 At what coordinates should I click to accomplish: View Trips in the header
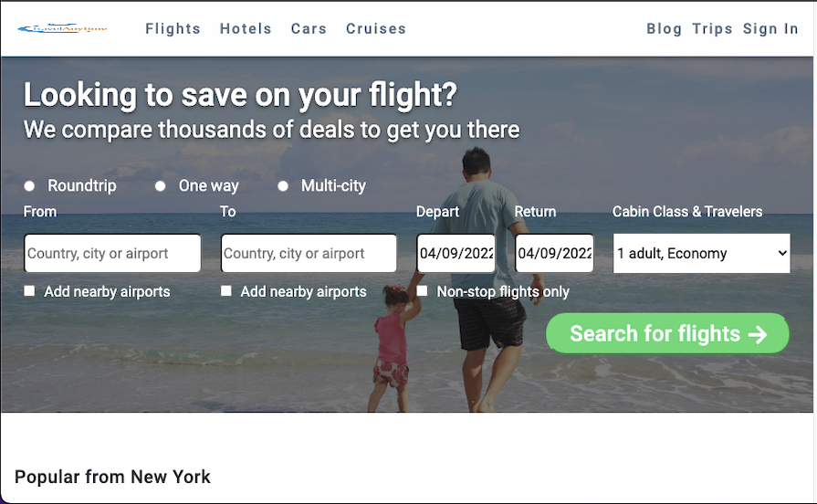click(x=712, y=28)
